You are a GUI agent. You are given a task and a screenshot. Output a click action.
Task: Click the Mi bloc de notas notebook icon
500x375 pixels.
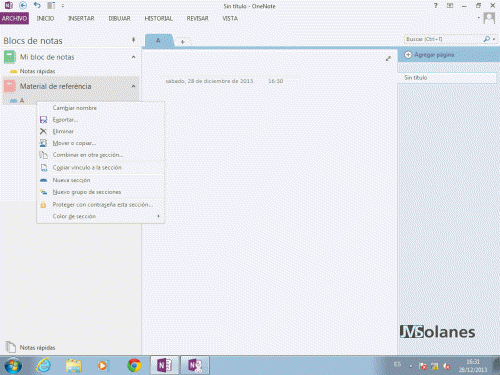click(x=10, y=57)
